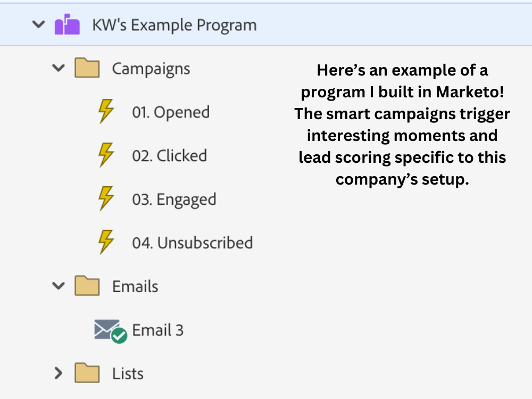Viewport: 532px width, 399px height.
Task: Select the 03. Engaged campaign label
Action: pos(174,199)
